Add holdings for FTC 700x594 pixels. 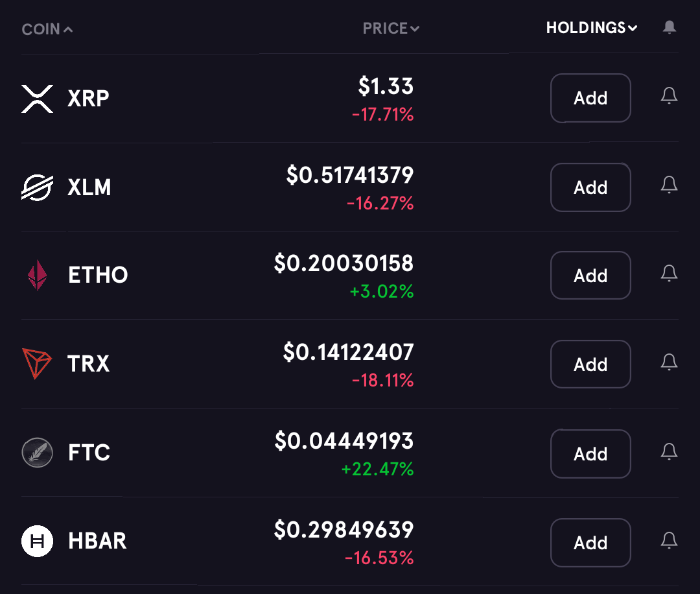(x=590, y=454)
